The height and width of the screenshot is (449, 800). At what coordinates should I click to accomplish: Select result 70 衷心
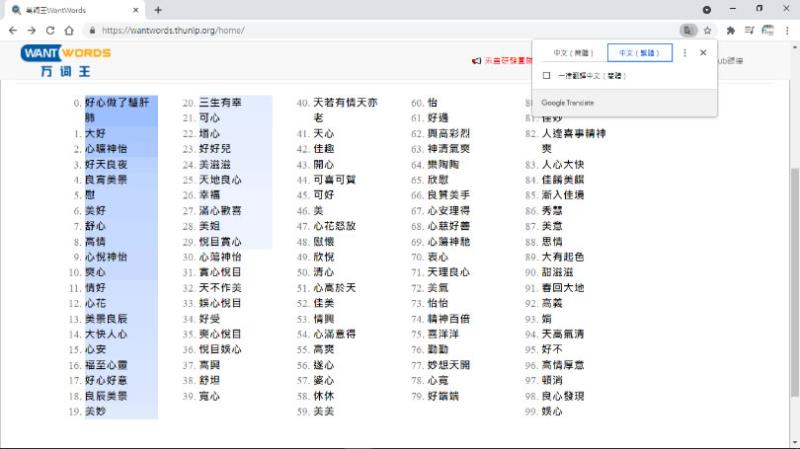[438, 257]
